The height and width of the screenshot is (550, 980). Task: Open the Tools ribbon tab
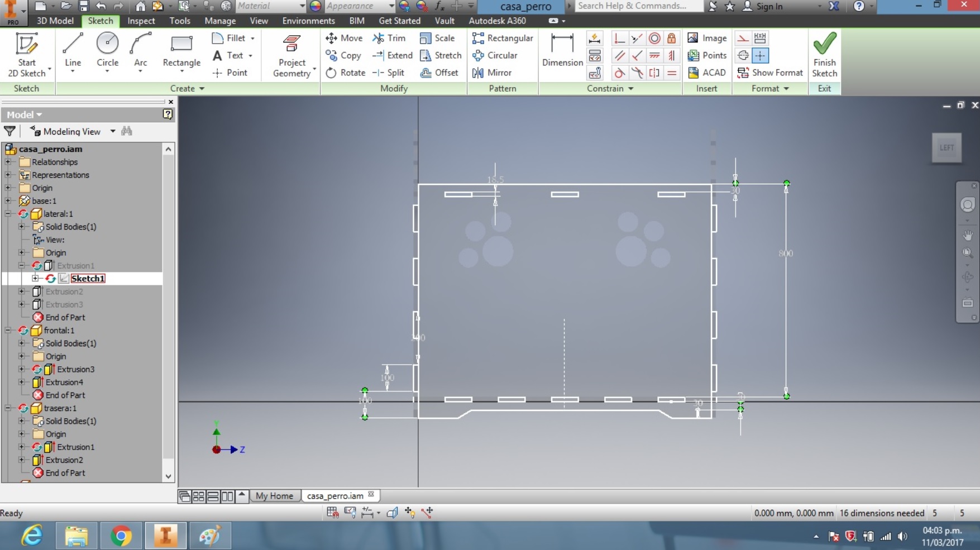180,21
